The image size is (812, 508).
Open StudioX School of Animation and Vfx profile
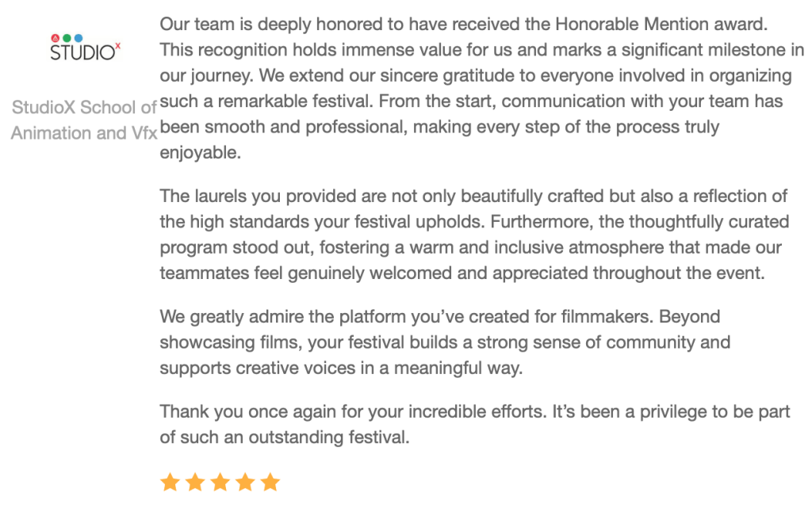[84, 120]
